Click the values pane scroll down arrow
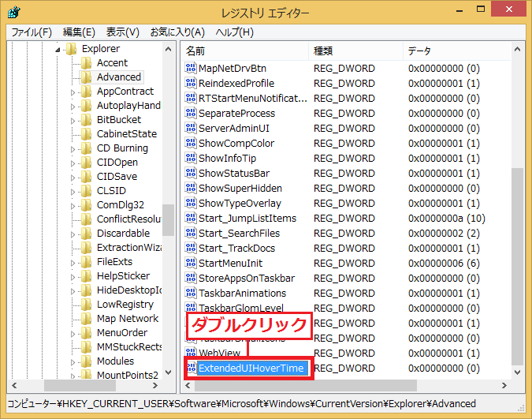Screen dimensions: 532x419 pos(517,372)
